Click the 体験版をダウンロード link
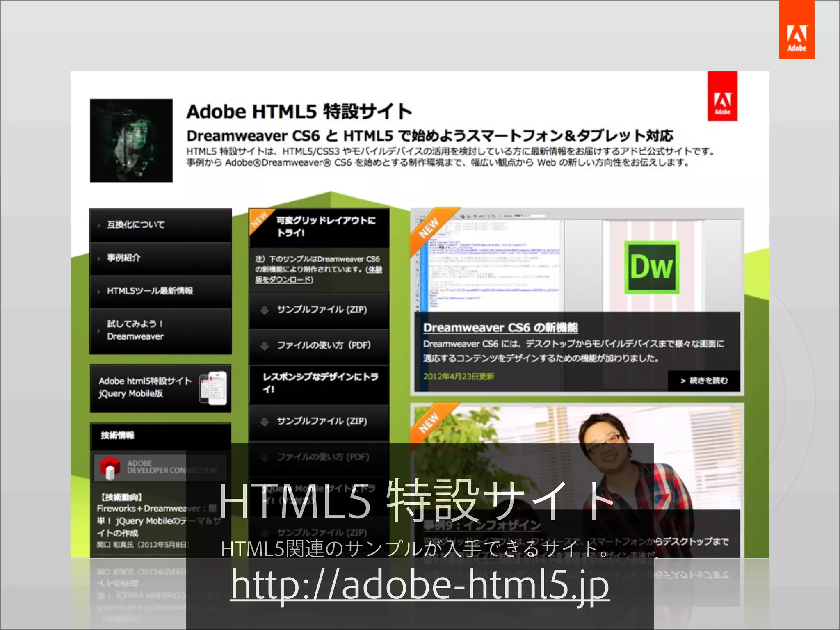840x630 pixels. [318, 274]
